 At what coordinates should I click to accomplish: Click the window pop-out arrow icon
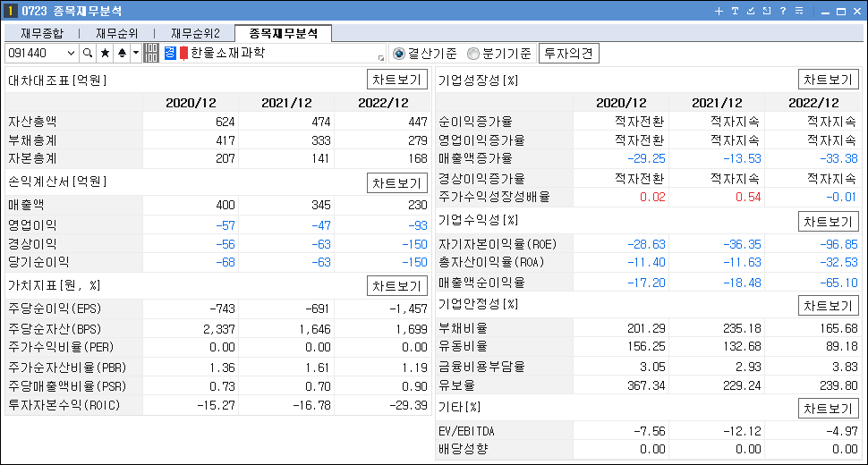pos(767,11)
